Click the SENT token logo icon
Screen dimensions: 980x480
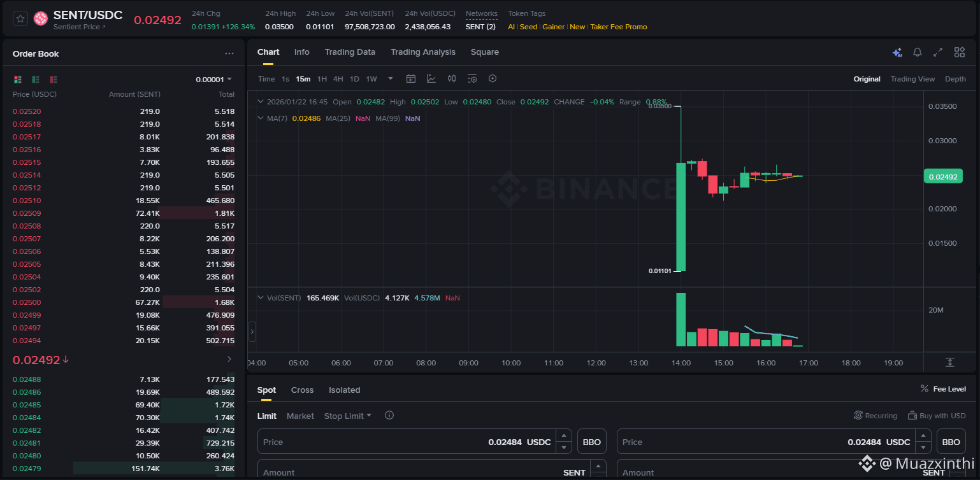tap(41, 19)
